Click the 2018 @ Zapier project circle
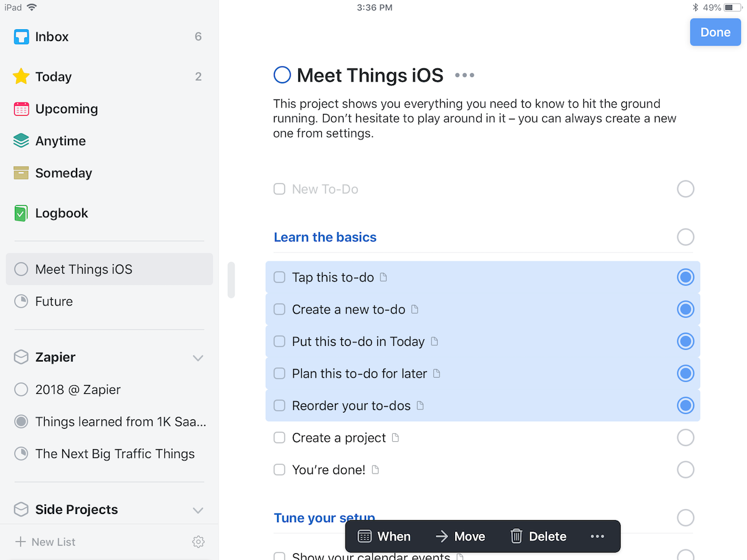Screen dimensions: 747x560 tap(21, 390)
